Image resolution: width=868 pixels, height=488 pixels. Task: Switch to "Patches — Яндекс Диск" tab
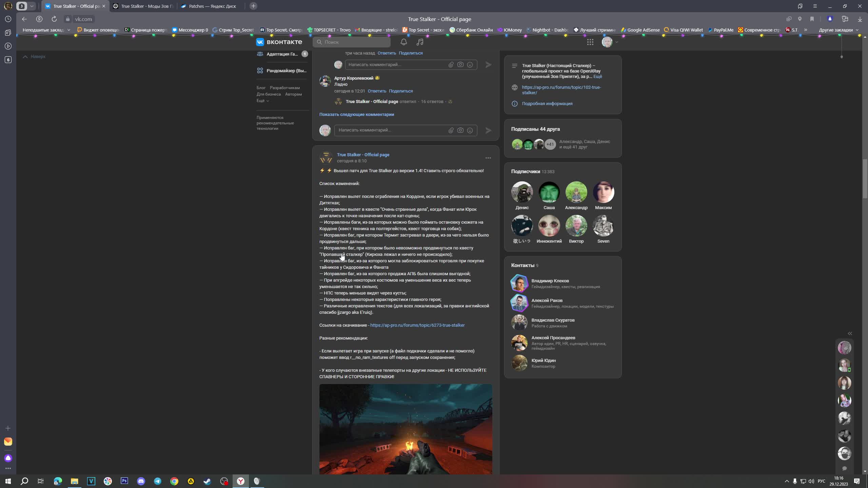coord(211,6)
